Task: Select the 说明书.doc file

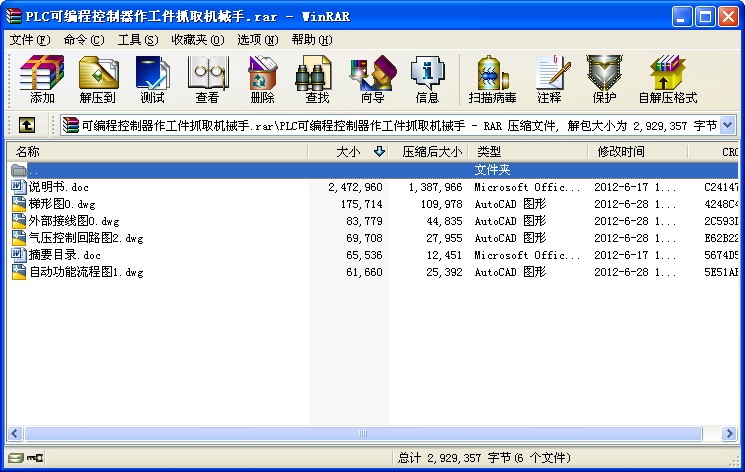Action: (x=58, y=187)
